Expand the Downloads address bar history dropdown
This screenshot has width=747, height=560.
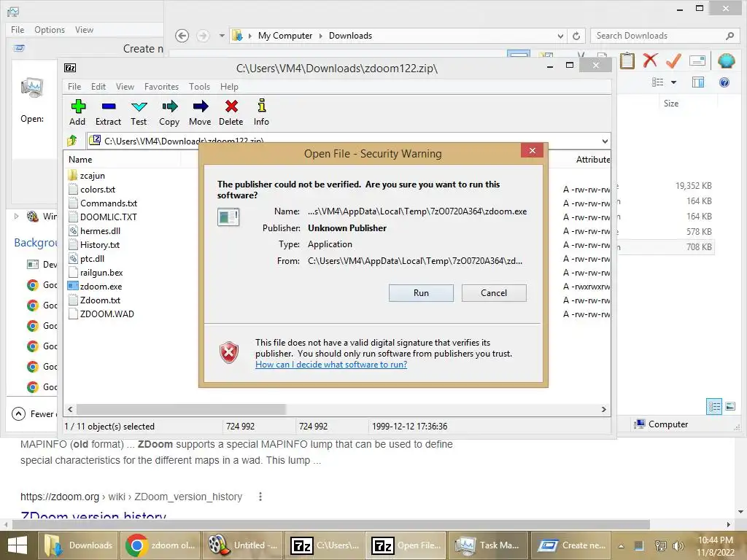[x=560, y=36]
